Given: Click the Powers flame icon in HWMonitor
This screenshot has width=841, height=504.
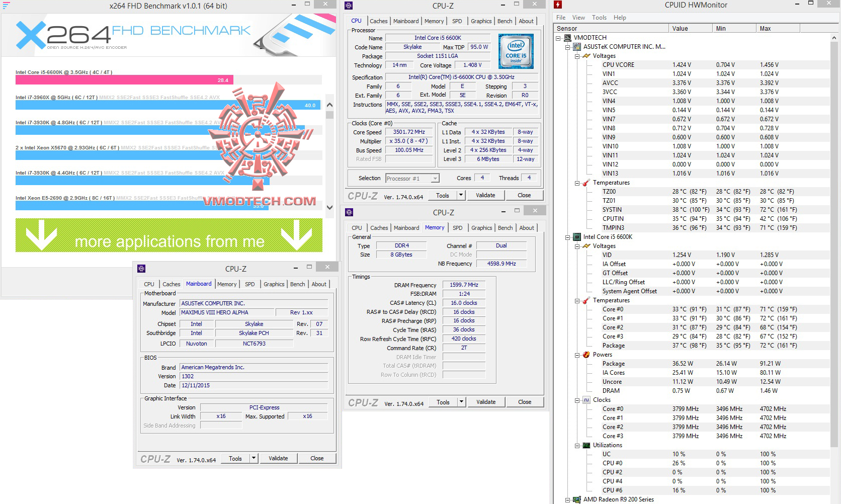Looking at the screenshot, I should (586, 355).
